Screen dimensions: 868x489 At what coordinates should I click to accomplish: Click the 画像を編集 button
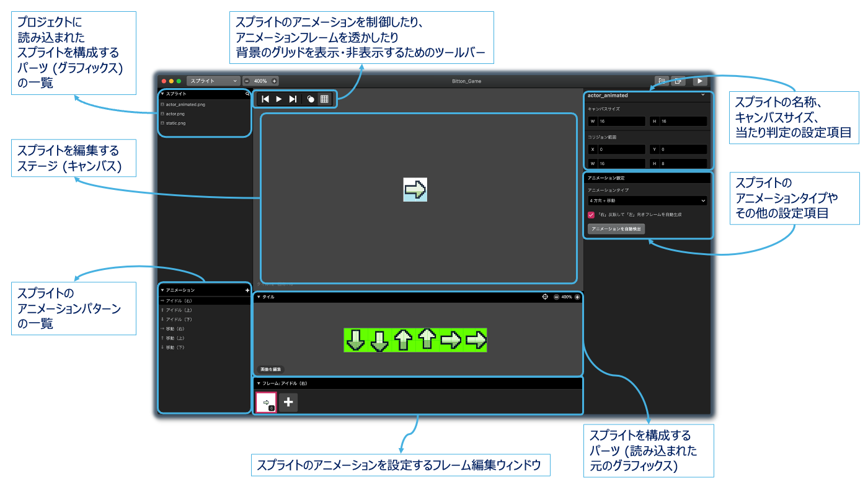tap(270, 369)
